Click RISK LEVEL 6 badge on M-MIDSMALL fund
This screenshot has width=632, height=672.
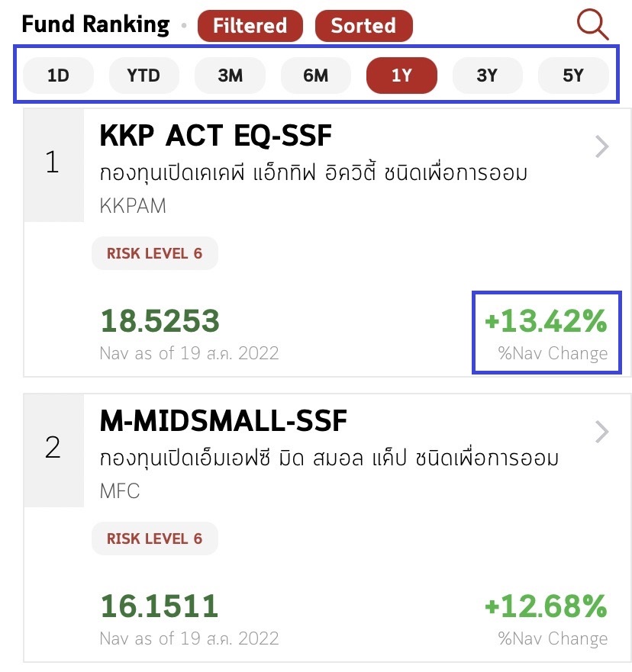point(154,539)
